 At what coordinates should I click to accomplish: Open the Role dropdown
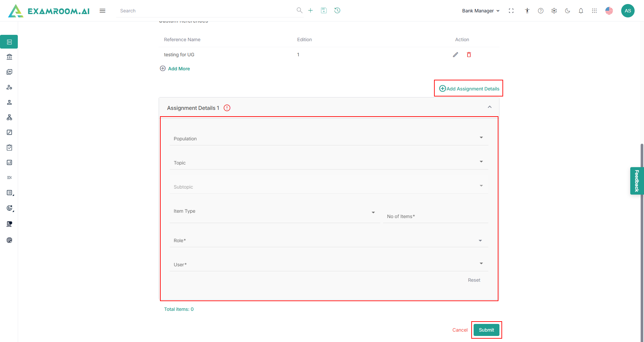pos(329,240)
